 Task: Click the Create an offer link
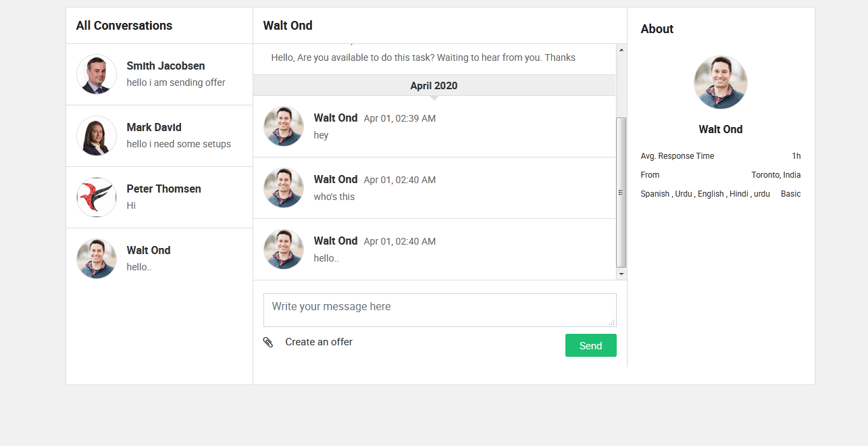point(319,342)
